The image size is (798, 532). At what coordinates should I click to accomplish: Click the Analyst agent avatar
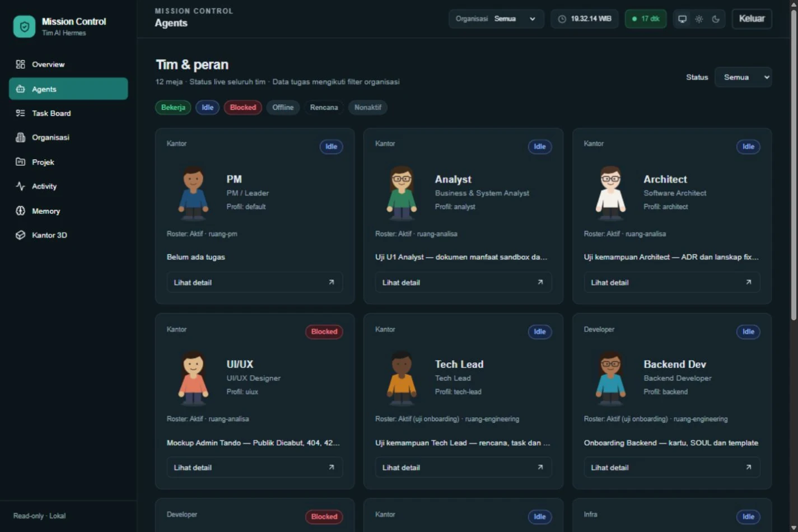click(x=402, y=193)
